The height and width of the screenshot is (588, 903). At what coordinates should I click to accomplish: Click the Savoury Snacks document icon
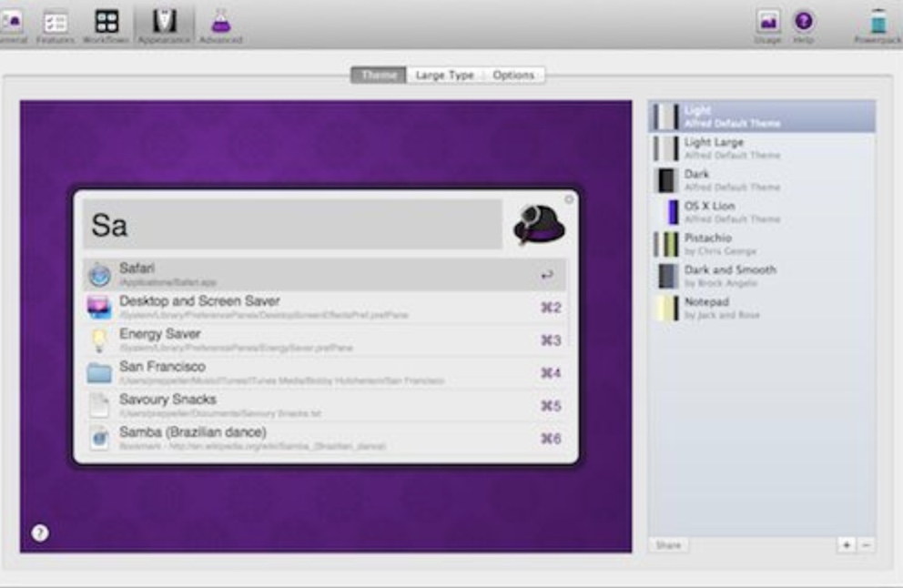click(99, 405)
